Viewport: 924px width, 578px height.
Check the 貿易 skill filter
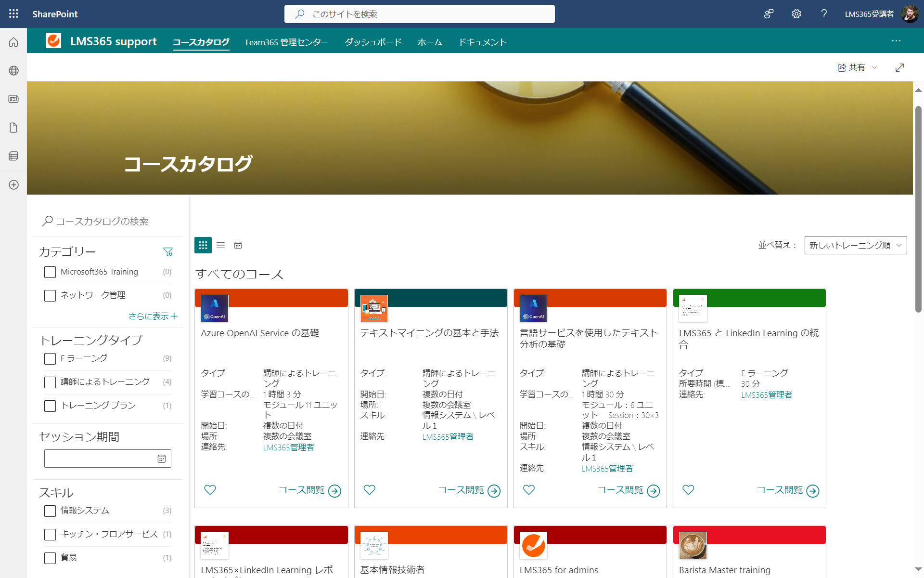[x=50, y=558]
